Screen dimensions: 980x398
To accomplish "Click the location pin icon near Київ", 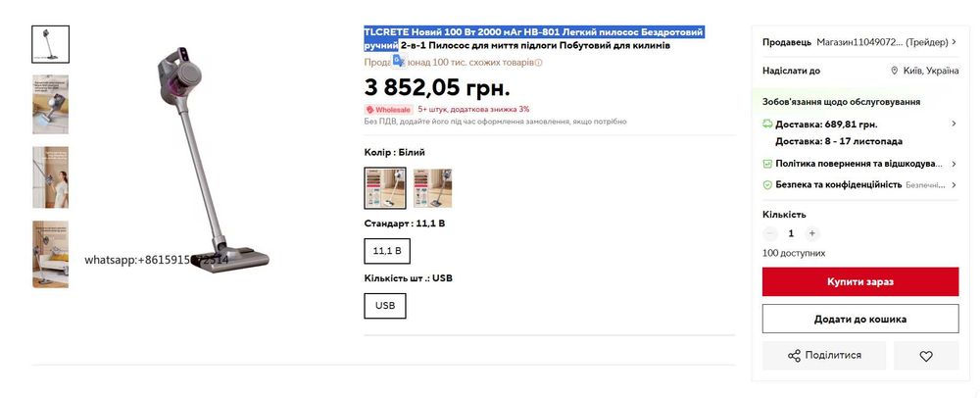I will [x=895, y=71].
